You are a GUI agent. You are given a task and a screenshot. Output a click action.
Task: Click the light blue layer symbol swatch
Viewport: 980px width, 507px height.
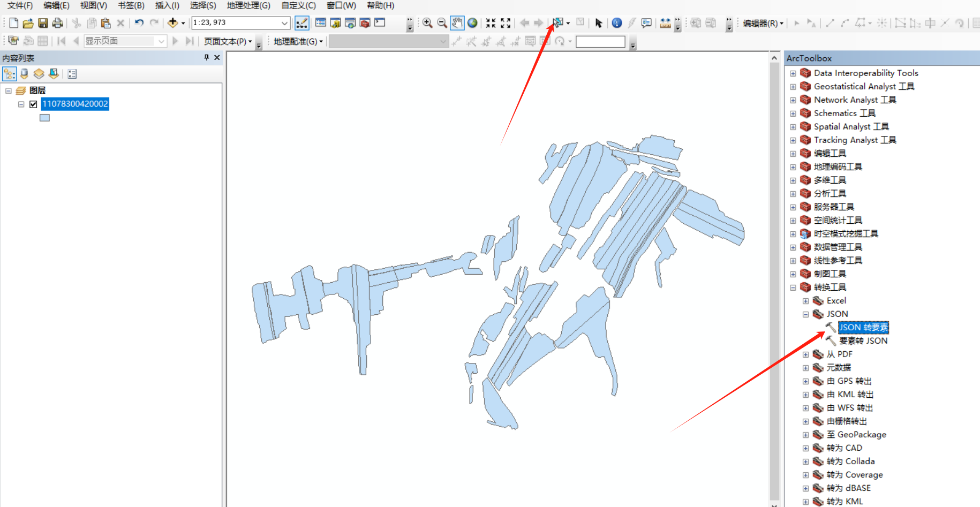coord(44,118)
